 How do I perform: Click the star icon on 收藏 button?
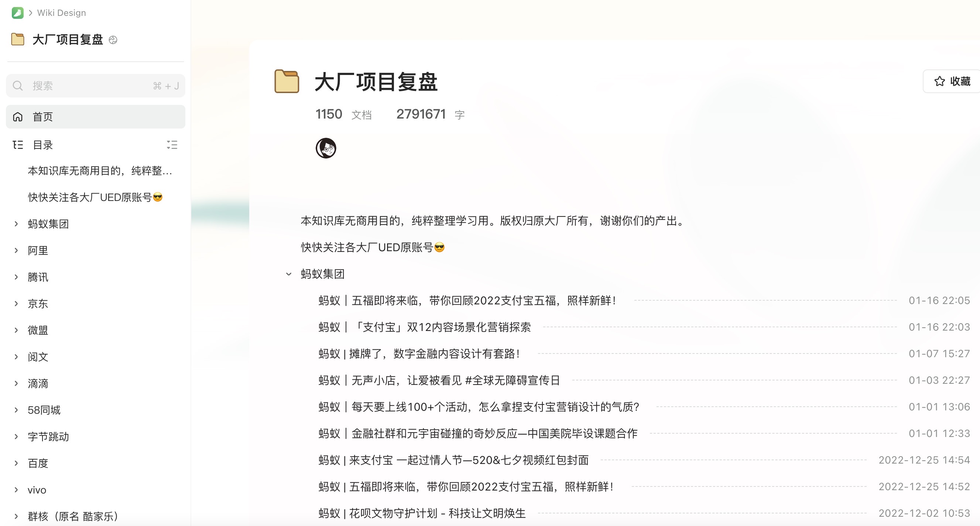939,81
